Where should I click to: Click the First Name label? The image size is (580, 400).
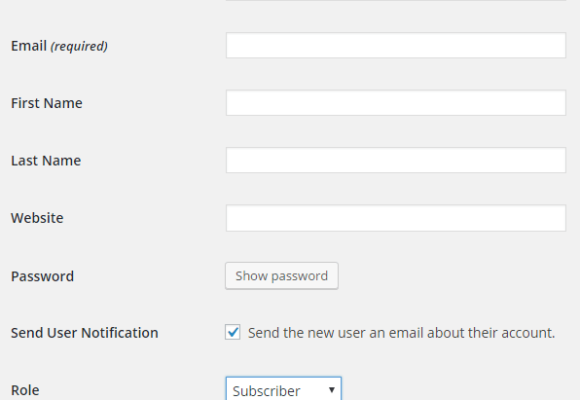point(47,103)
